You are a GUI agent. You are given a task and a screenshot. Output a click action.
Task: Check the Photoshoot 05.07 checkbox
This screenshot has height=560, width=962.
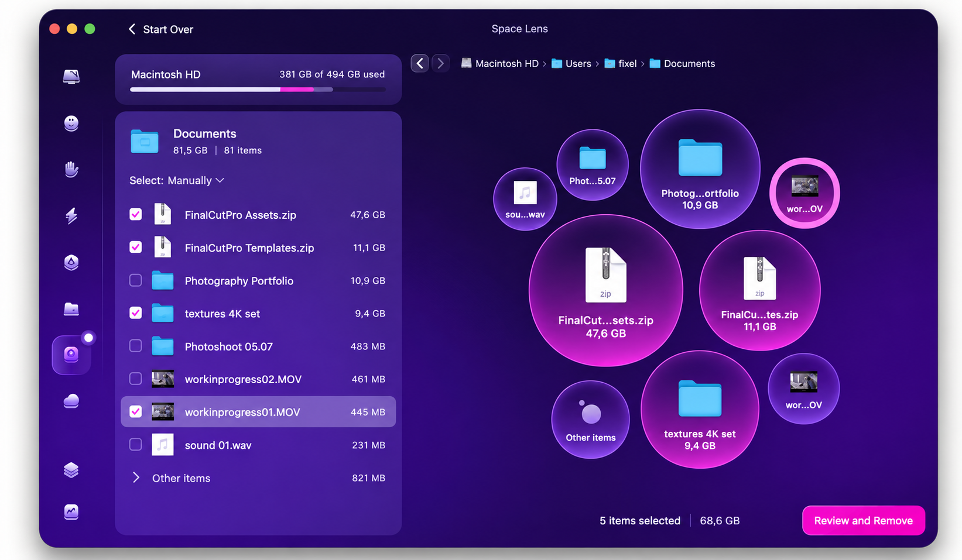point(136,346)
